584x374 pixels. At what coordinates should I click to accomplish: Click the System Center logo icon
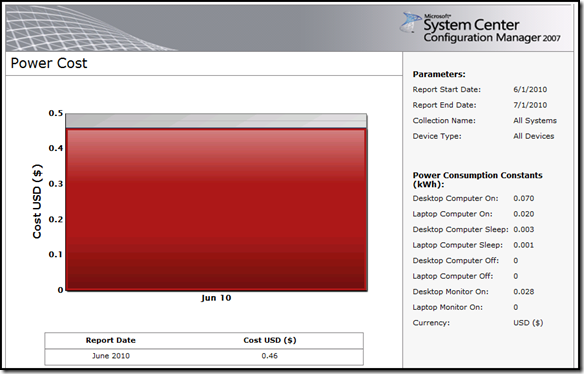(410, 22)
